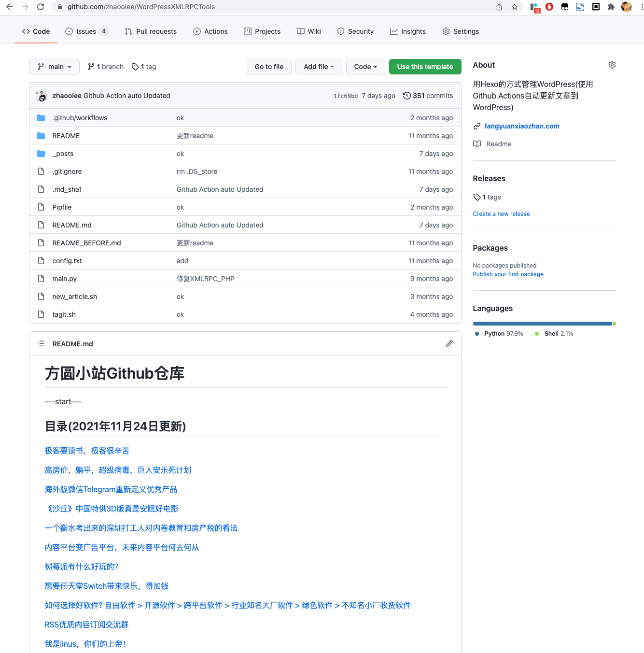Open the article link 'RSS优质内容订阅交流群'

[x=87, y=625]
